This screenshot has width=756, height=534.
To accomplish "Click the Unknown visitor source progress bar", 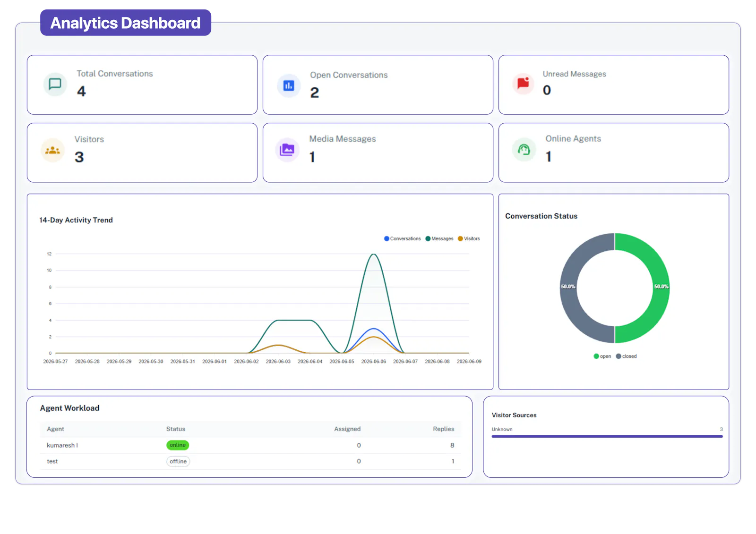I will pyautogui.click(x=607, y=436).
